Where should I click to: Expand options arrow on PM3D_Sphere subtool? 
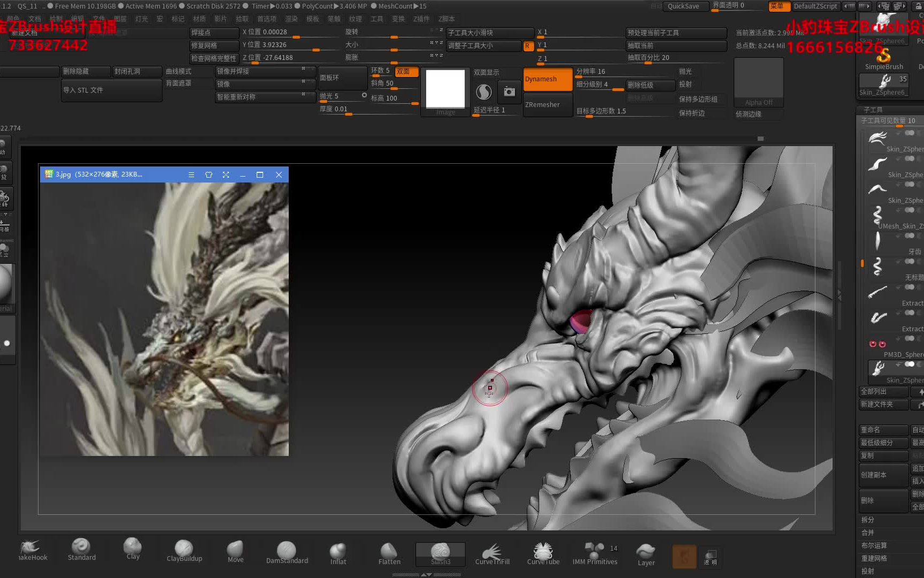pos(898,338)
